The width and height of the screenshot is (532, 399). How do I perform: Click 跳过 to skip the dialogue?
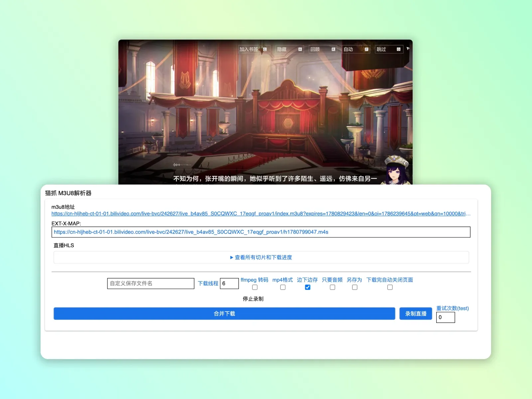389,49
